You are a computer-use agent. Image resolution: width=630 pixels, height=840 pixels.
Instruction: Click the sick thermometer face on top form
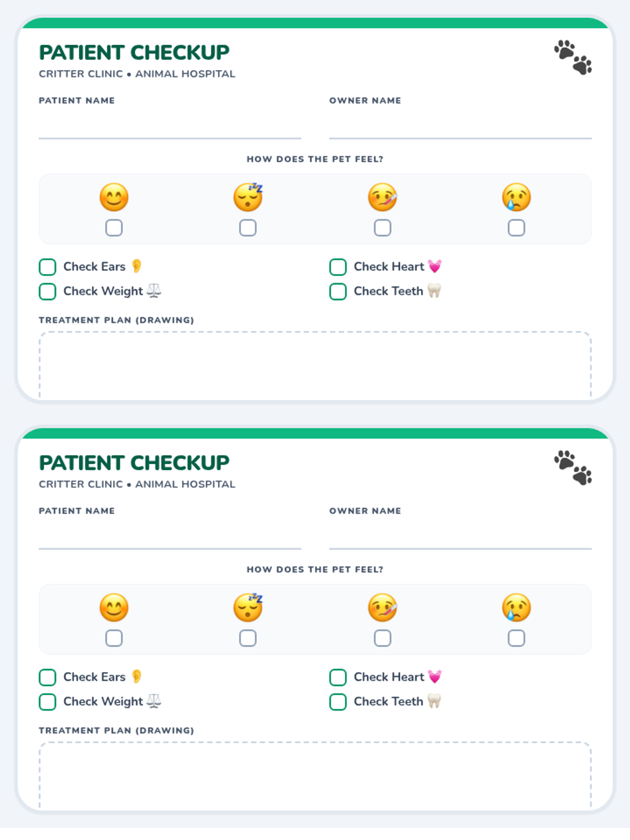click(x=382, y=197)
